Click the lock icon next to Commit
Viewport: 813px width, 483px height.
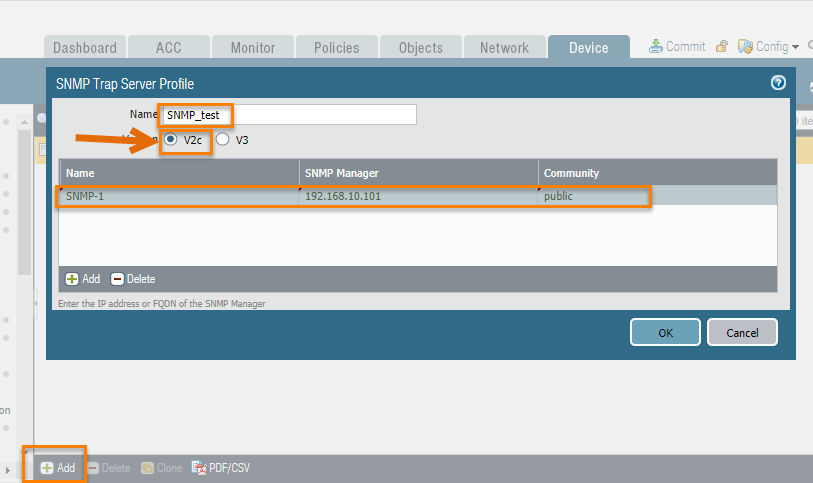pos(722,47)
